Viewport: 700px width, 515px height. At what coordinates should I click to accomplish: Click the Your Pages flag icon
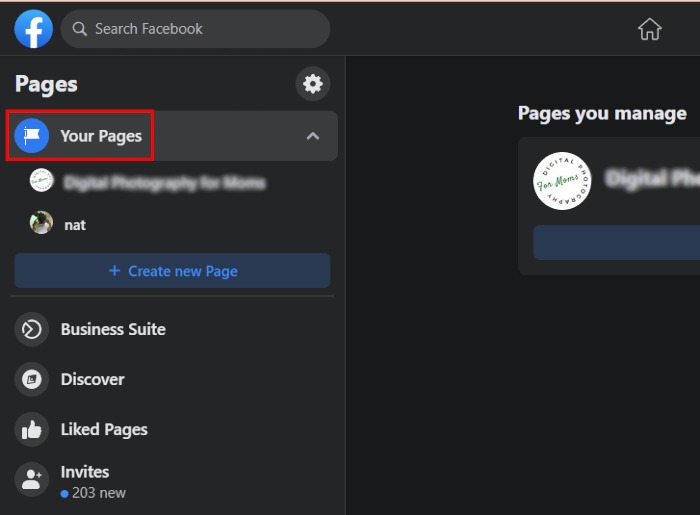[x=32, y=136]
